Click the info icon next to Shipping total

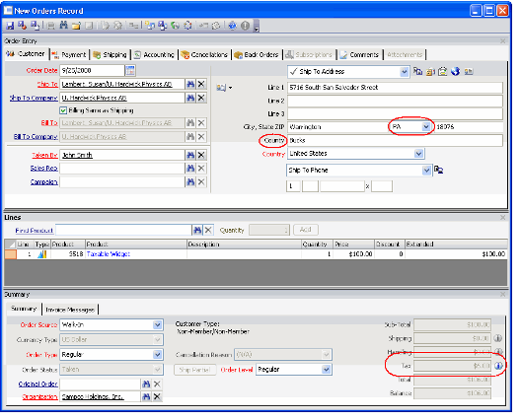497,338
